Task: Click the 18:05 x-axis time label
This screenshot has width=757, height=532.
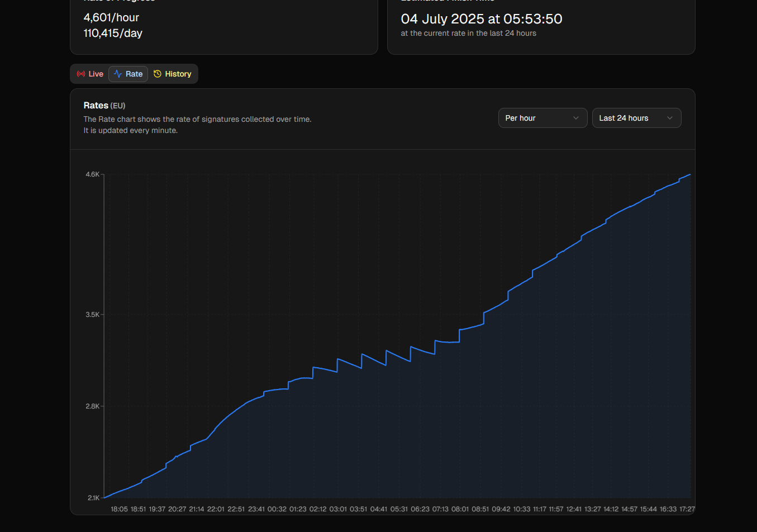Action: (x=119, y=509)
